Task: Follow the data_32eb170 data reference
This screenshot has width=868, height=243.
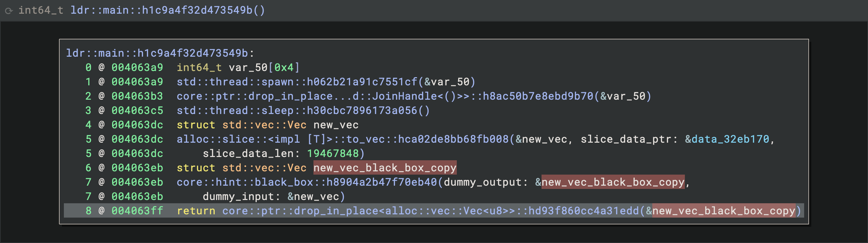Action: (730, 139)
